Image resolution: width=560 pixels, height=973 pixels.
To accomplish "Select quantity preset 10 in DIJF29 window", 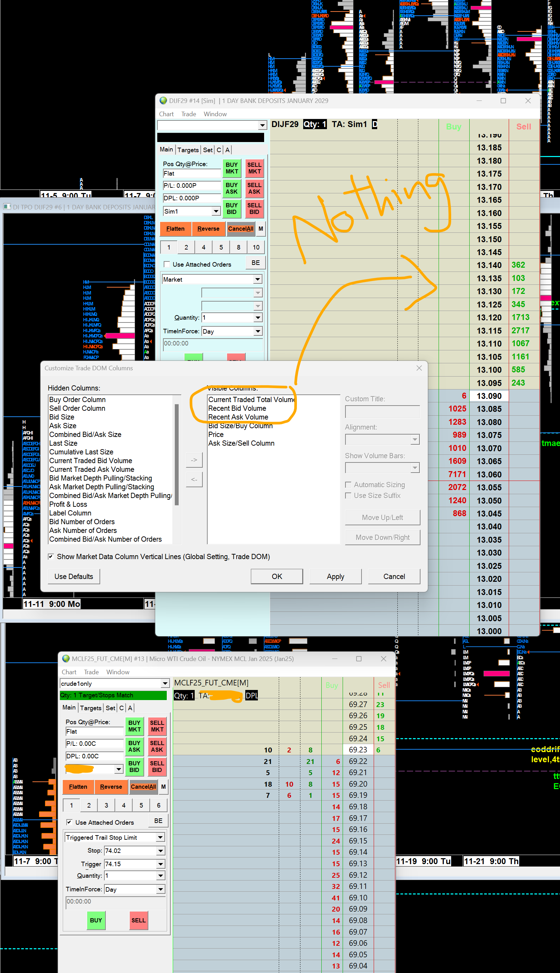I will tap(256, 247).
